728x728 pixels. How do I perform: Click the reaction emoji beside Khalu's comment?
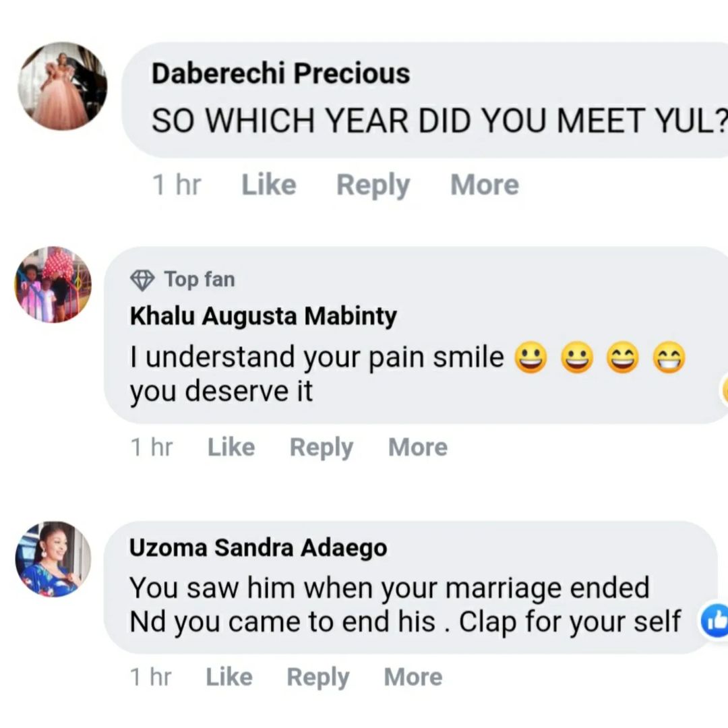[x=724, y=391]
